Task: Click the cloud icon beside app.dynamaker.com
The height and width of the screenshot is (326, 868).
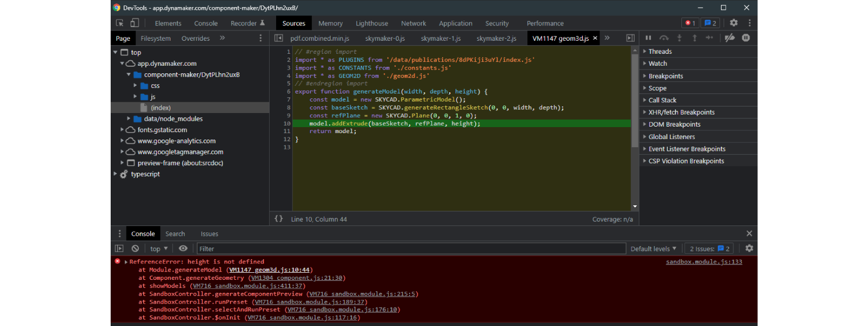Action: (x=130, y=64)
